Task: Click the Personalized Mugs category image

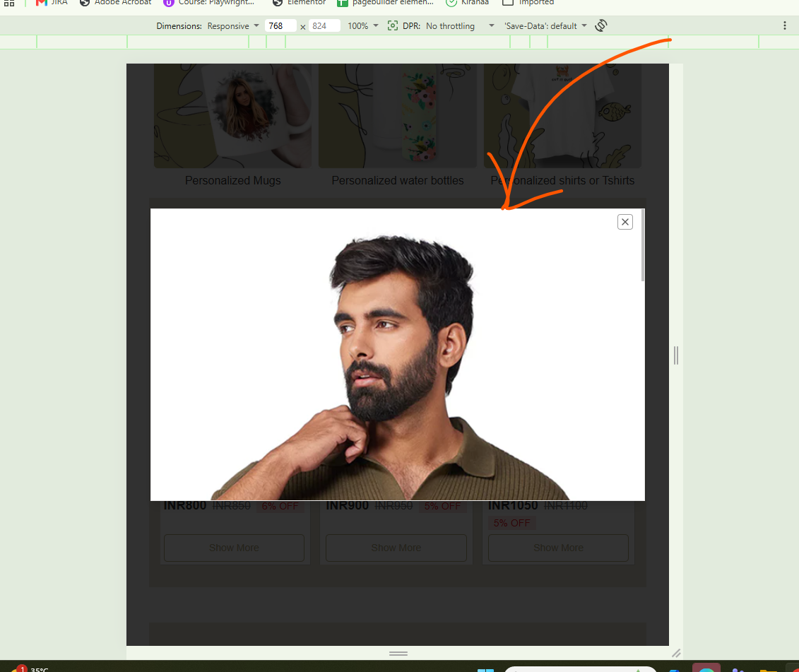Action: pyautogui.click(x=233, y=116)
